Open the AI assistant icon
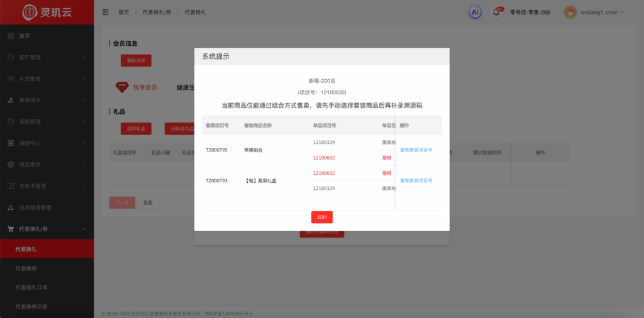The width and height of the screenshot is (644, 318). click(475, 12)
